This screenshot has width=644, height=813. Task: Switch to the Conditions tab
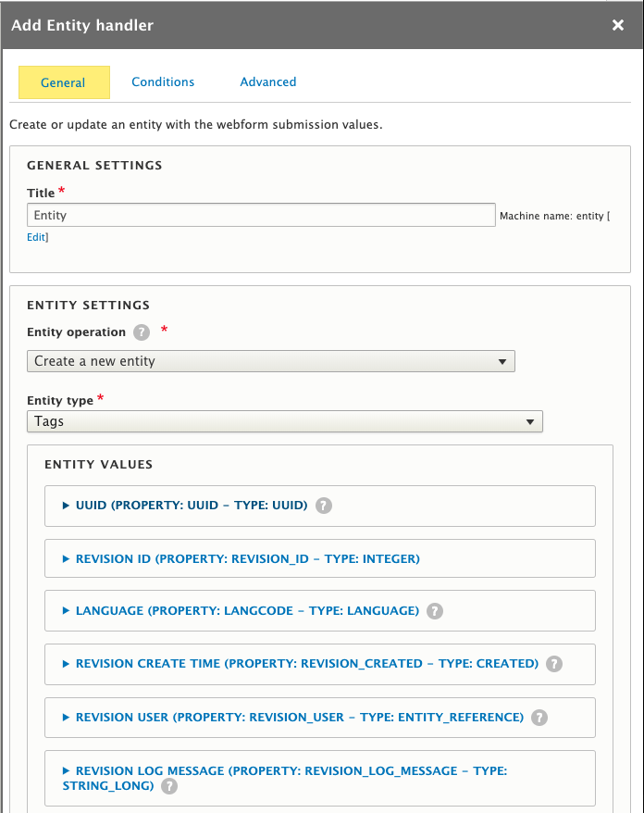tap(163, 82)
